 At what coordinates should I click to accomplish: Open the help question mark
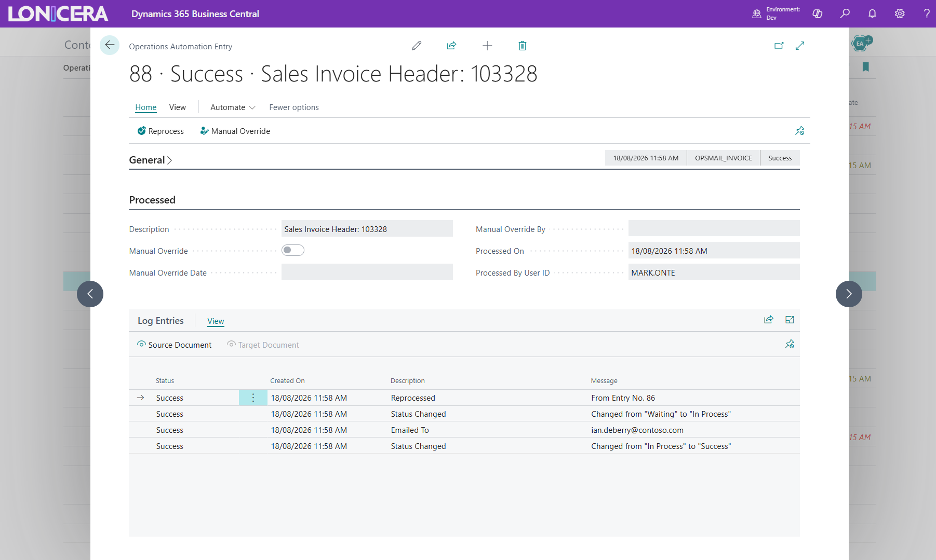pyautogui.click(x=927, y=13)
